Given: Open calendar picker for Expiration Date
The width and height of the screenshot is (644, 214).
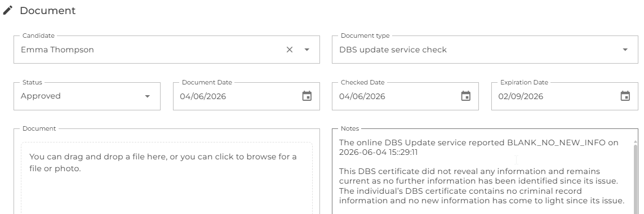Looking at the screenshot, I should [x=625, y=96].
